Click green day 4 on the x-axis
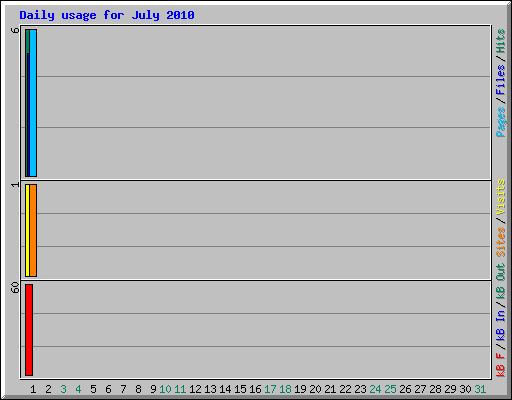 78,389
